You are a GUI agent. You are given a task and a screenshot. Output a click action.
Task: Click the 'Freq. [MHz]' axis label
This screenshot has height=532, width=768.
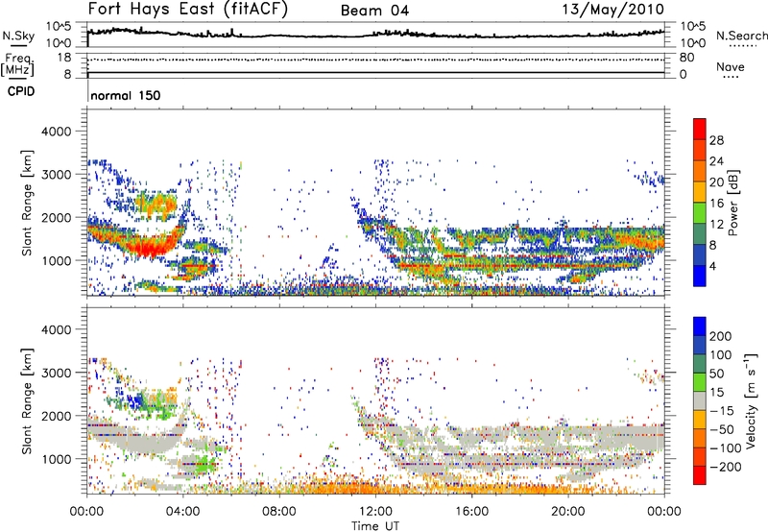click(18, 64)
